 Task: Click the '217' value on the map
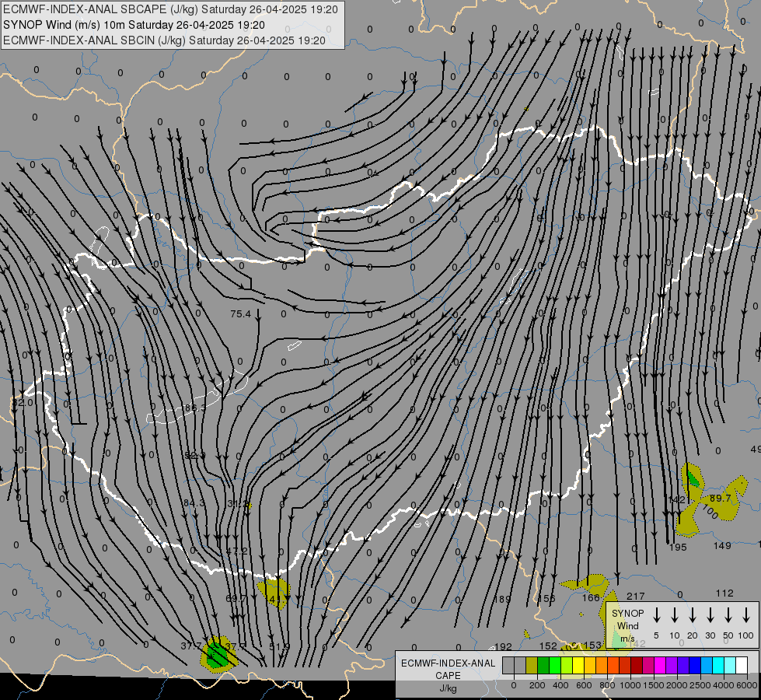[635, 596]
